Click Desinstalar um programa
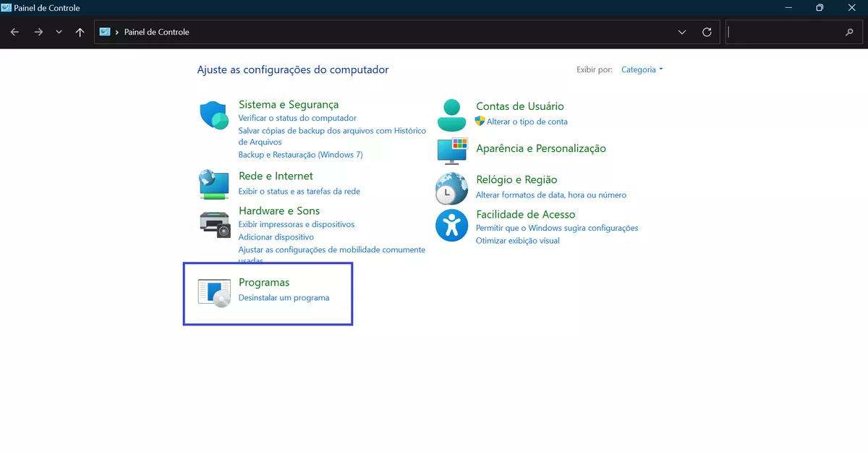 [x=285, y=297]
